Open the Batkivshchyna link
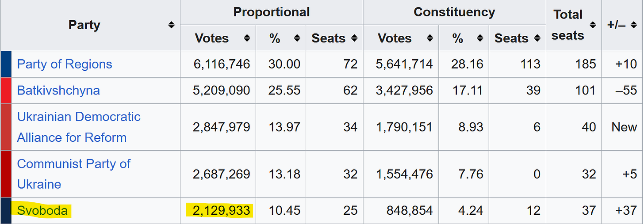This screenshot has height=224, width=644. (x=58, y=90)
